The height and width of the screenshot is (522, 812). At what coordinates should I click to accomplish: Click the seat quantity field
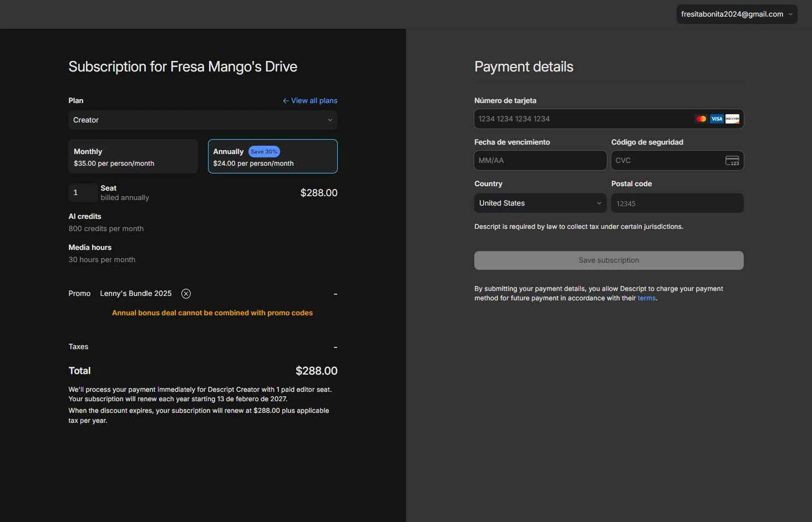[x=82, y=193]
